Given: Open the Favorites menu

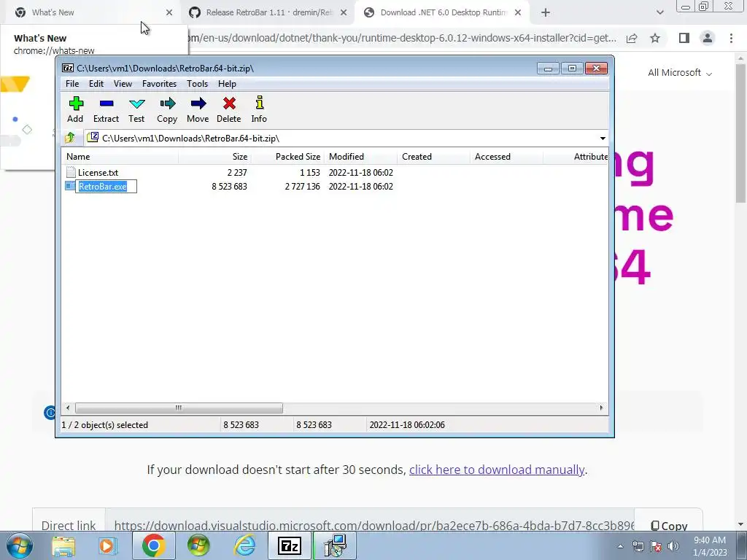Looking at the screenshot, I should [159, 84].
